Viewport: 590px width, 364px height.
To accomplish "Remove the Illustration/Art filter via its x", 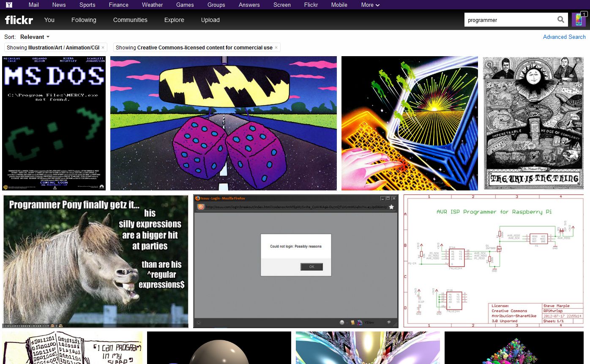I will click(x=103, y=48).
